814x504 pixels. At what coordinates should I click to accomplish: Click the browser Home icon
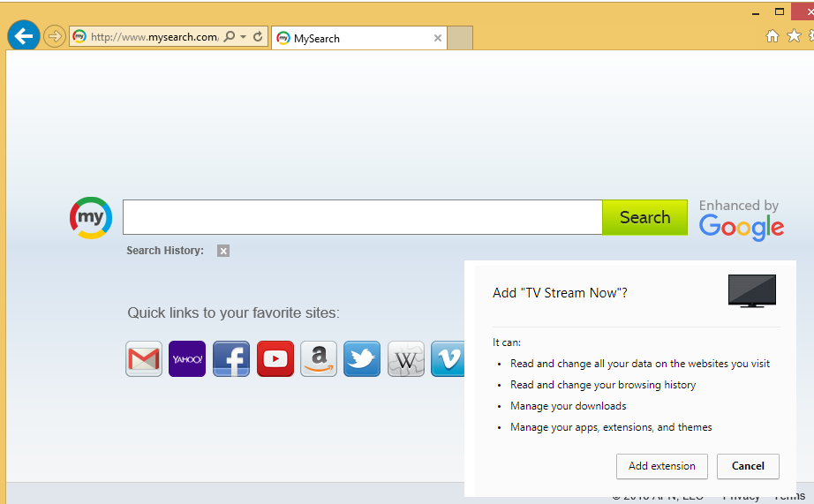click(x=773, y=36)
